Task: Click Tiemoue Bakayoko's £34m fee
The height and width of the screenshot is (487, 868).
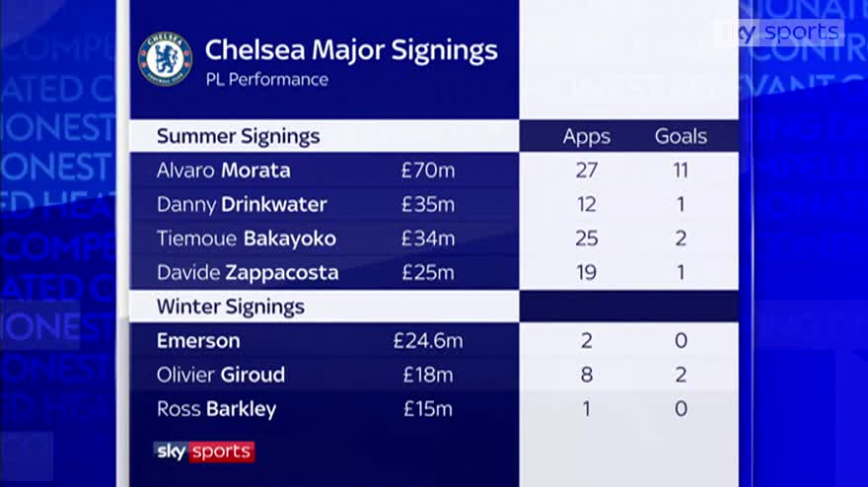Action: (x=428, y=239)
